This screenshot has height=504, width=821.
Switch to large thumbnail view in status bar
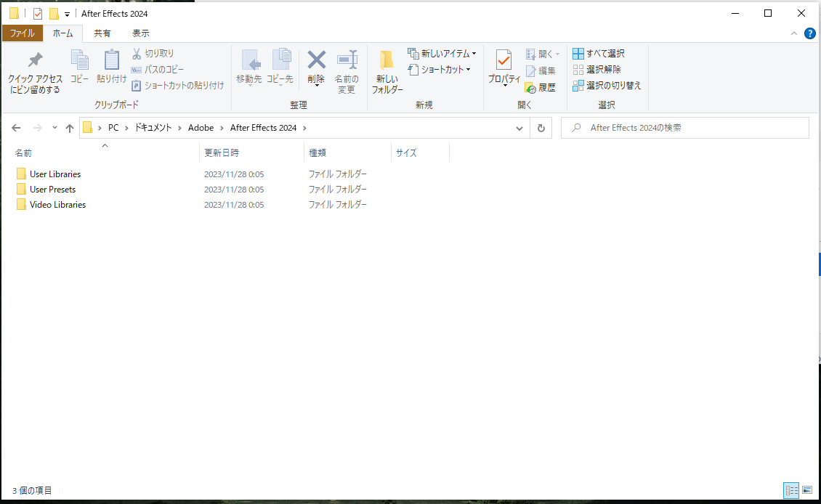coord(807,490)
